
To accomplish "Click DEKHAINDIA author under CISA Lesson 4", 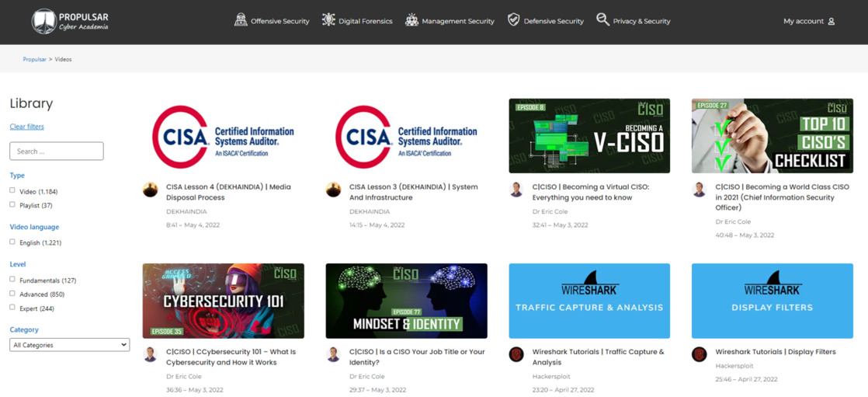I will [186, 211].
